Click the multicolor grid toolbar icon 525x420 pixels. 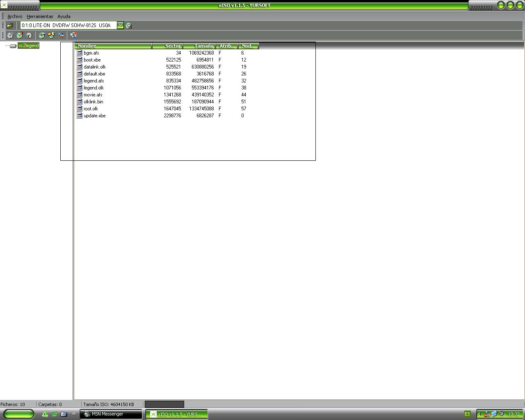61,36
